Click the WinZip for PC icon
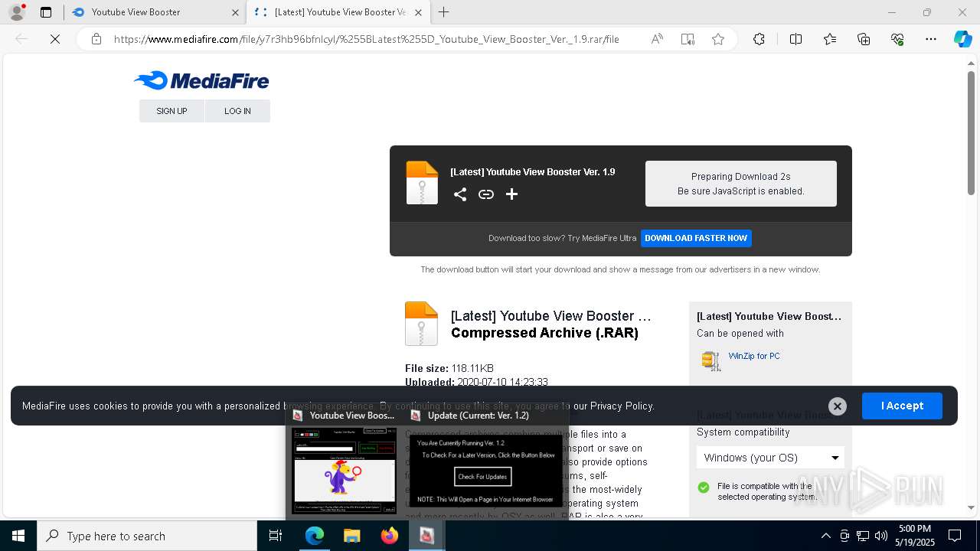The image size is (980, 551). [x=711, y=360]
